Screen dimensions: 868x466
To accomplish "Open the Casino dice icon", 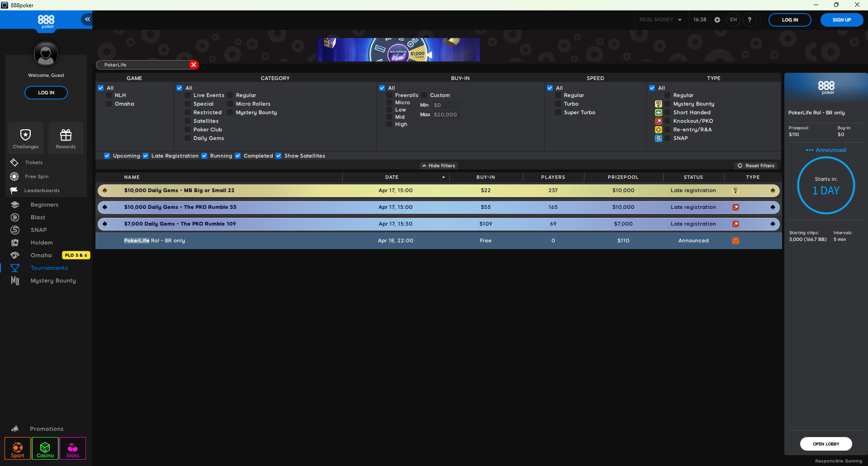I will (x=45, y=448).
